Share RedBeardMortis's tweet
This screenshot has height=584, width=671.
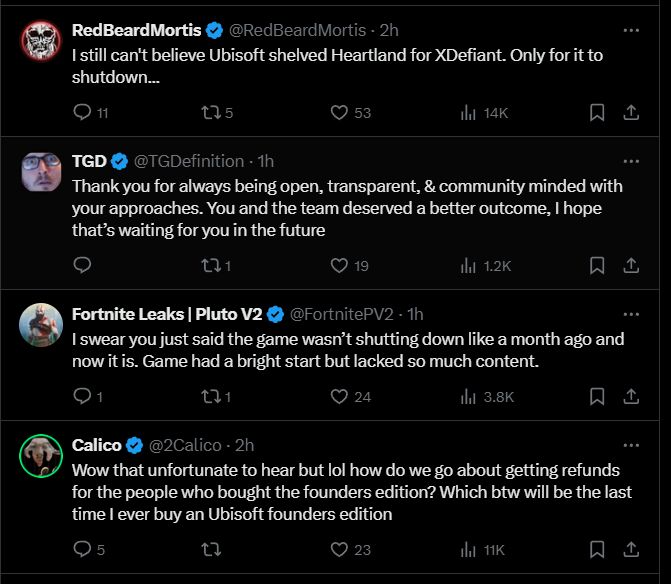click(x=631, y=113)
